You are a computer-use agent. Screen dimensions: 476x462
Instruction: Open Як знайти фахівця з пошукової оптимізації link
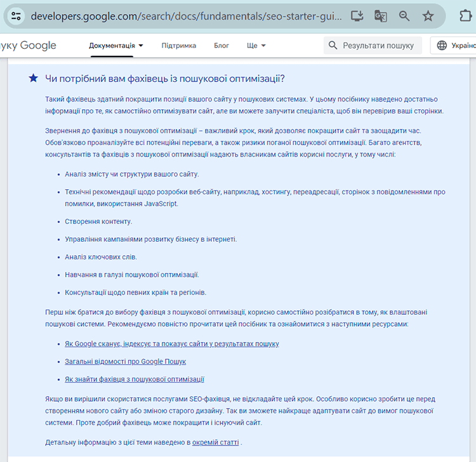tap(134, 379)
